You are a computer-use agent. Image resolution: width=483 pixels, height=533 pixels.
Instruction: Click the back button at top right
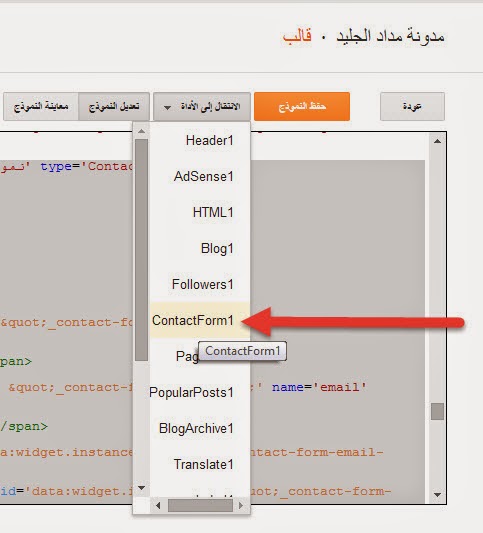tap(412, 106)
